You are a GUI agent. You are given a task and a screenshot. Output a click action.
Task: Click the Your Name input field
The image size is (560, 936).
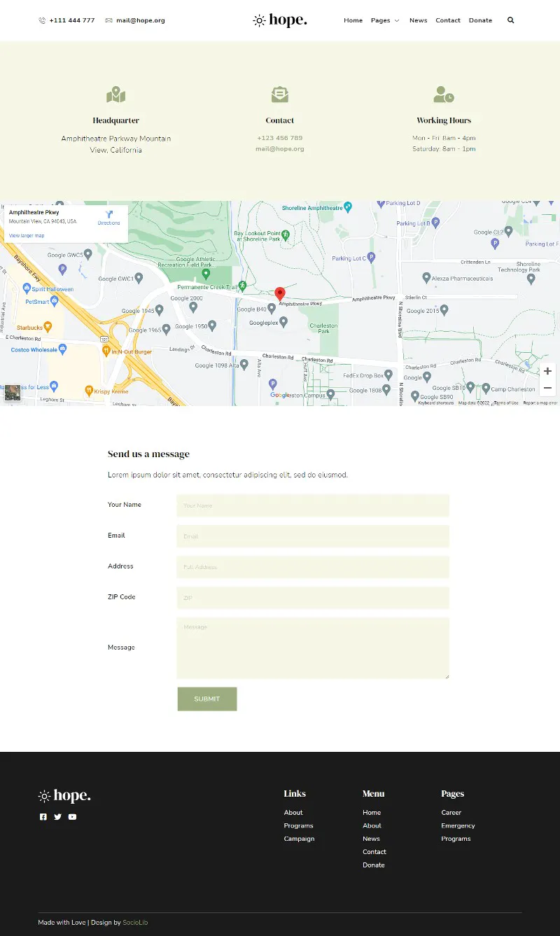(x=313, y=505)
